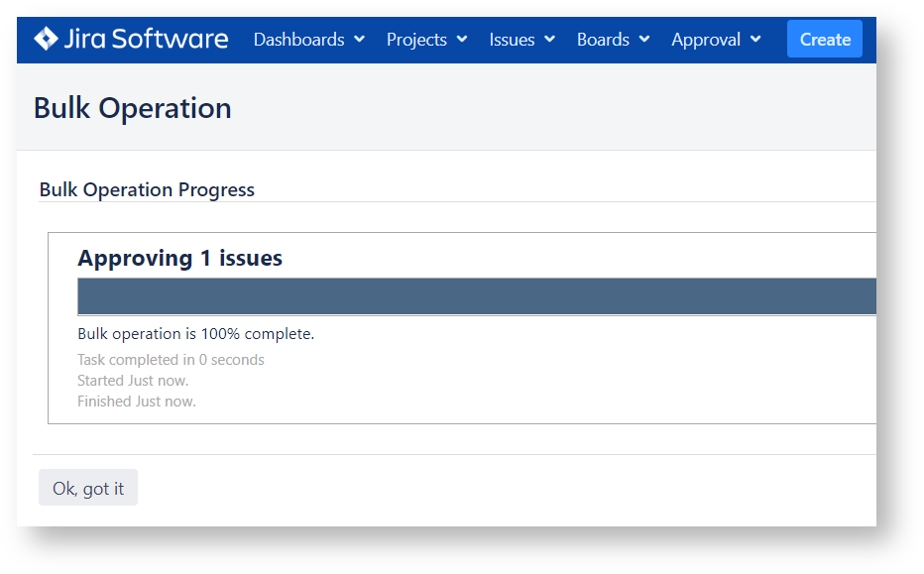Click the Bulk Operation page heading
924x574 pixels.
[133, 108]
